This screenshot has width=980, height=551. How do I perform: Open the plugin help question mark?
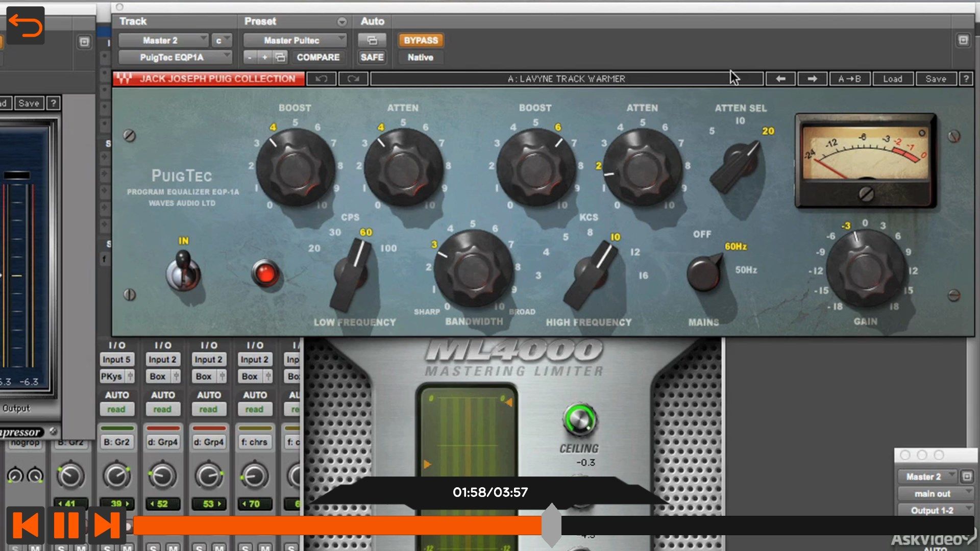(x=966, y=79)
